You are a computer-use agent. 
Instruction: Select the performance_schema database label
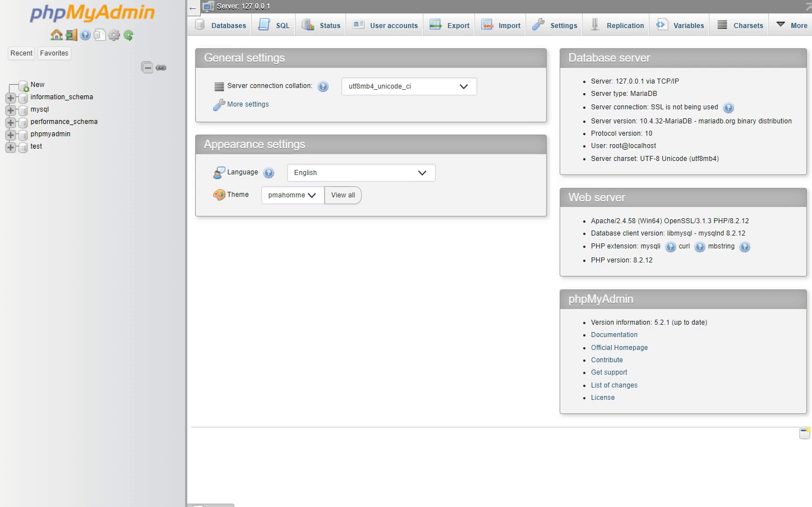64,122
